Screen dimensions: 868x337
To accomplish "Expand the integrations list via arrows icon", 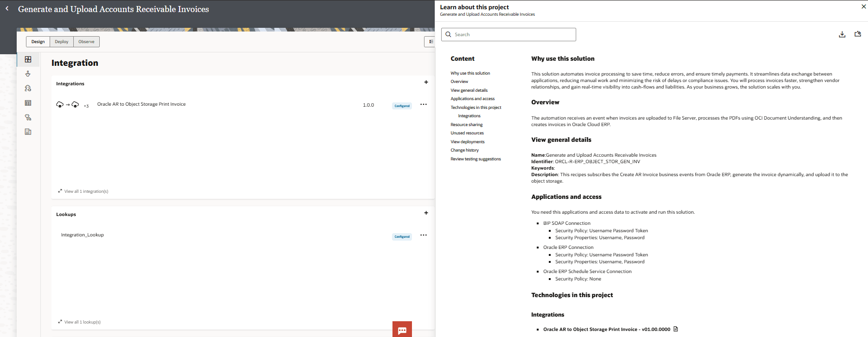I will [60, 191].
